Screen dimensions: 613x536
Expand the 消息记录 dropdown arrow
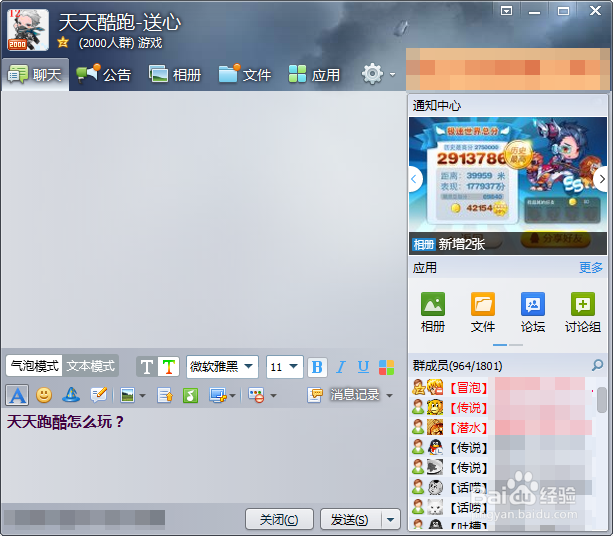(389, 396)
